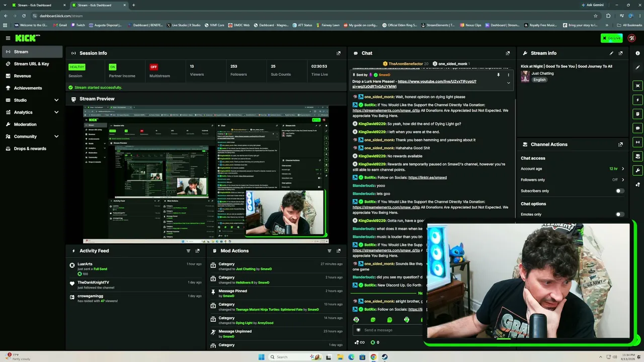Open the Followers only setting chevron
The width and height of the screenshot is (644, 362).
click(623, 180)
